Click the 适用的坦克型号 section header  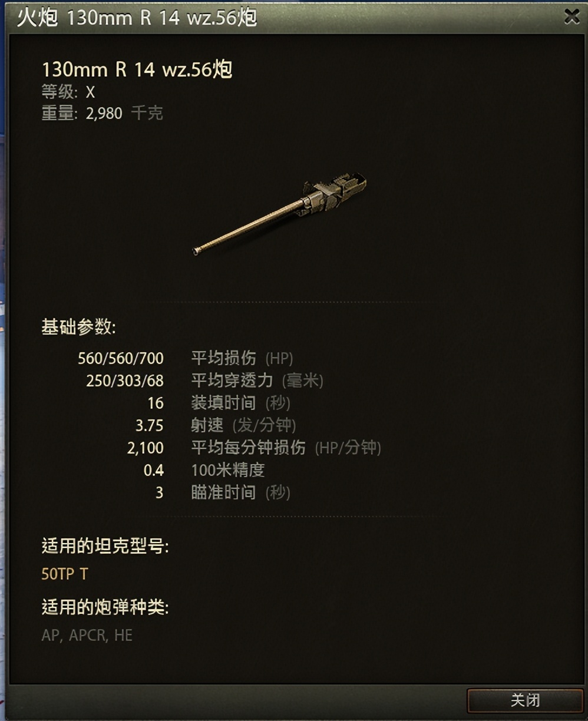coord(105,547)
